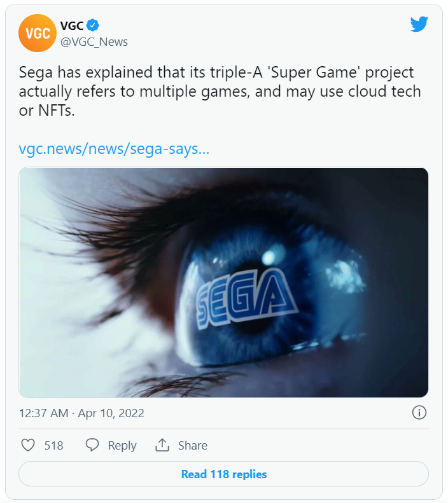Open the 12:37 AM timestamp
This screenshot has width=448, height=503.
tap(43, 413)
